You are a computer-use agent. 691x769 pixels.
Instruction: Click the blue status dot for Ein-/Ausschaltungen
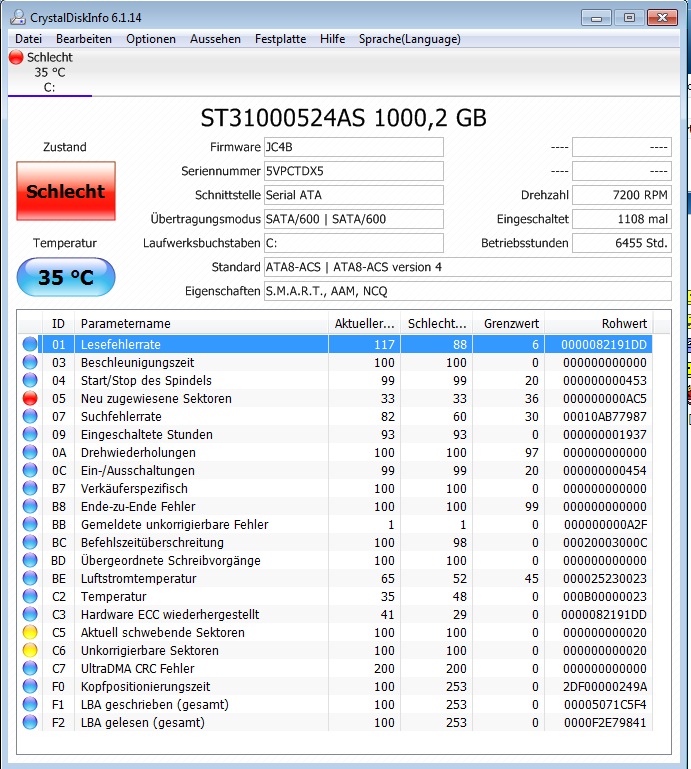point(30,470)
